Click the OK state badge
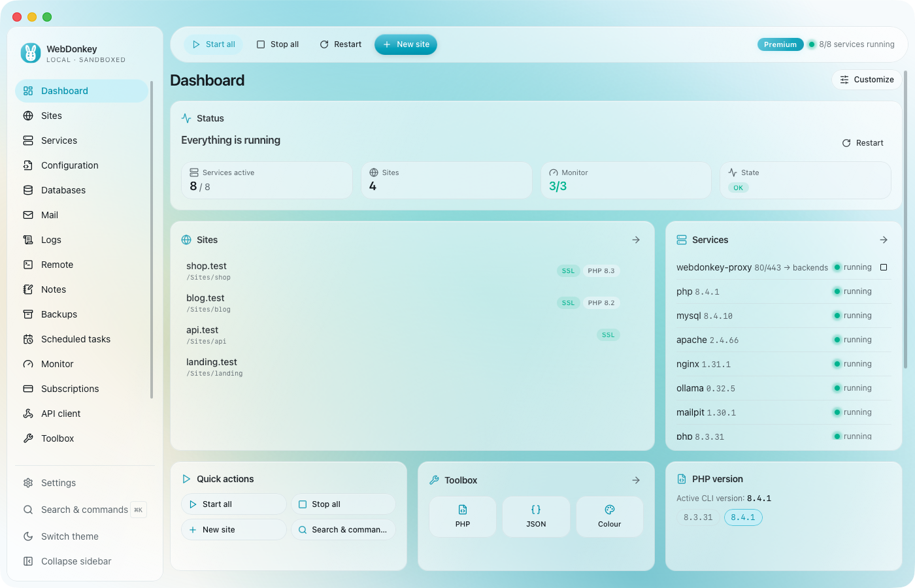The image size is (915, 588). [x=738, y=188]
